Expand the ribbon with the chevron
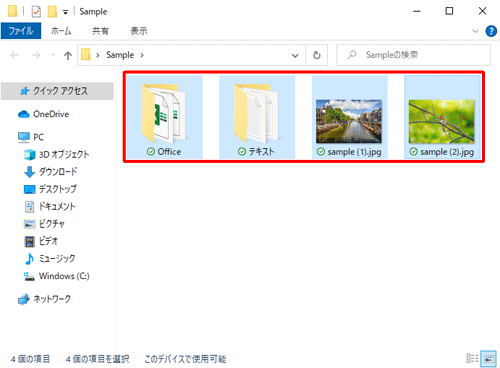Screen dimensions: 500x368 pos(475,31)
